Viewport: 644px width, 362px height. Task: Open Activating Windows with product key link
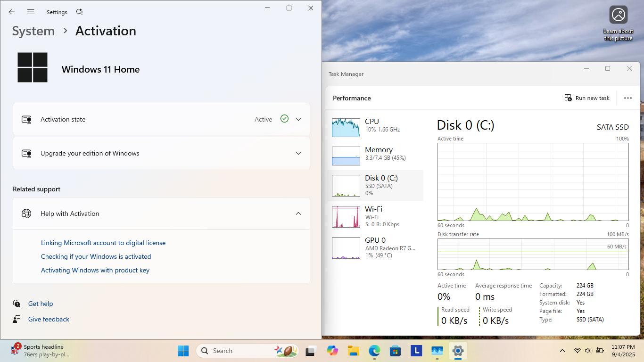(95, 270)
